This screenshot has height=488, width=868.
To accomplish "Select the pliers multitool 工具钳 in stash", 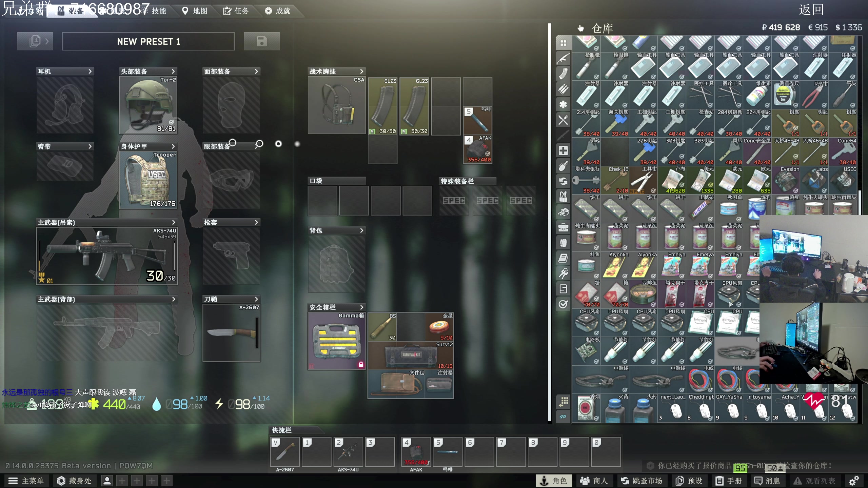I will [x=643, y=180].
